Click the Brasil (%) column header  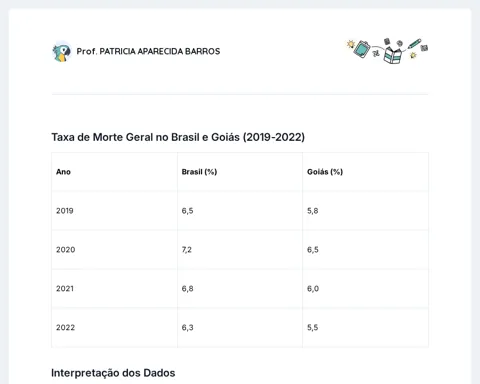tap(199, 172)
